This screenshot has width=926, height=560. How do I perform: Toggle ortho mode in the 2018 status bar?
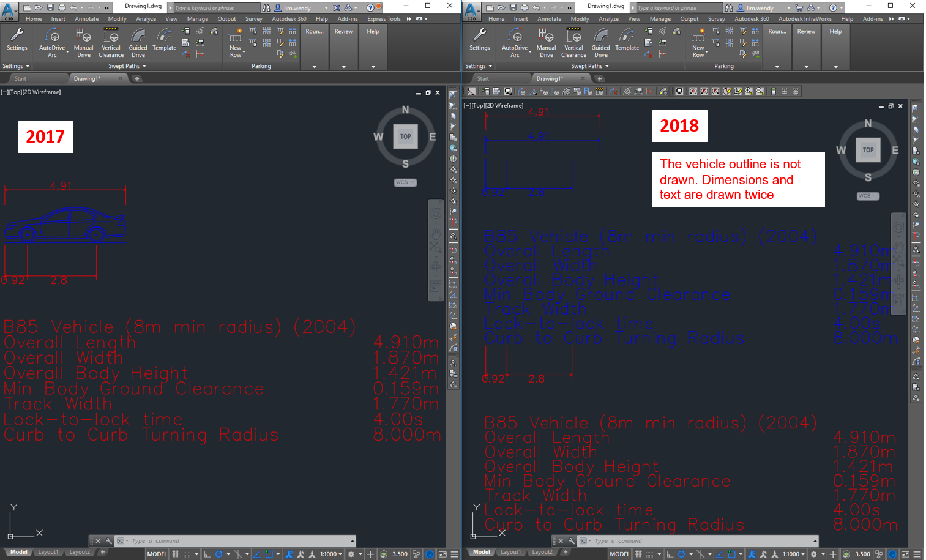tap(670, 554)
